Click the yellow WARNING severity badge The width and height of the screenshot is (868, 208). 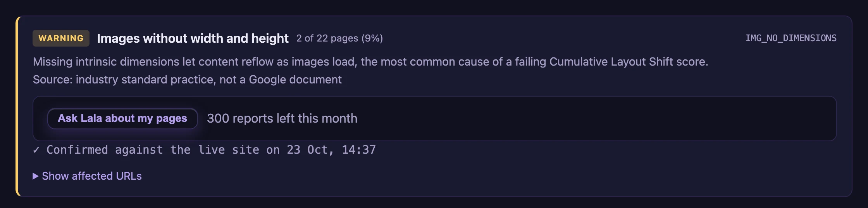[x=61, y=38]
